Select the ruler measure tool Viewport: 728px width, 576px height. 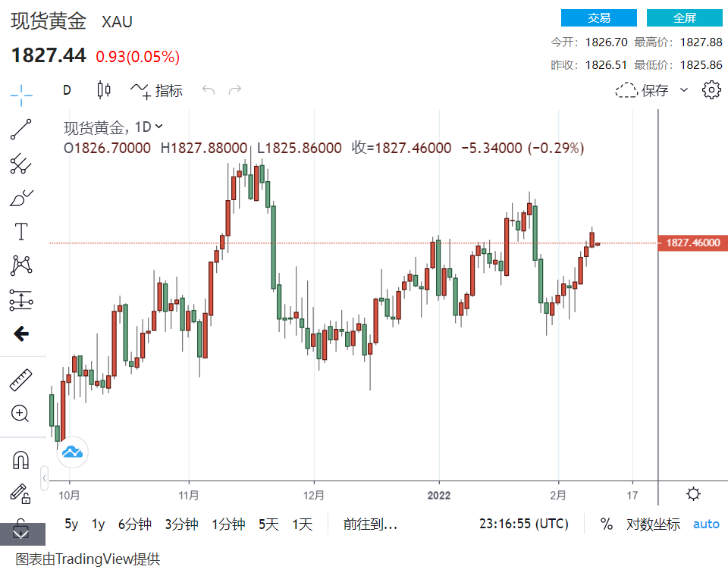pos(21,380)
